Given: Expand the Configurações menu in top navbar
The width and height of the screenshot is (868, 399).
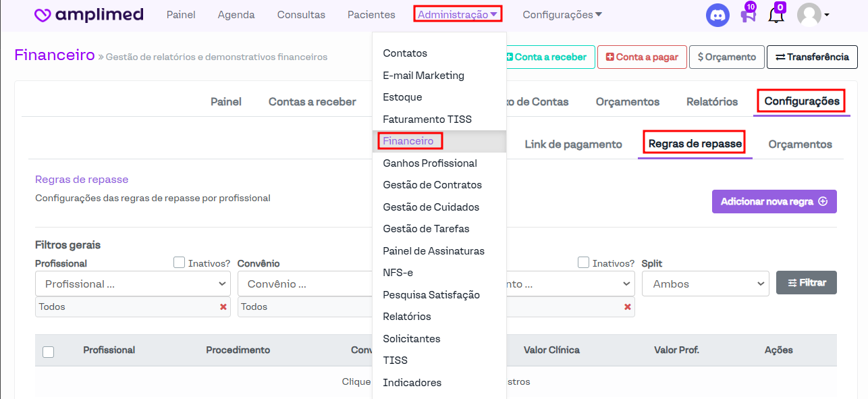Looking at the screenshot, I should click(562, 15).
